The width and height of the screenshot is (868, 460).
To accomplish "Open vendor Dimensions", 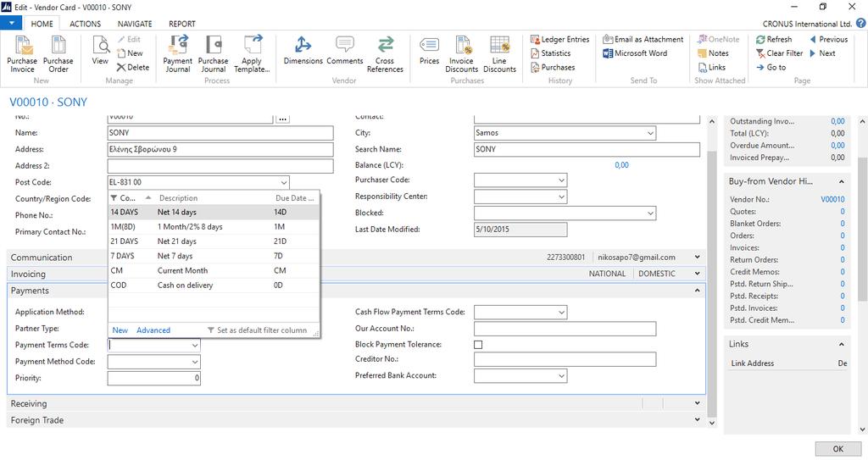I will point(303,50).
